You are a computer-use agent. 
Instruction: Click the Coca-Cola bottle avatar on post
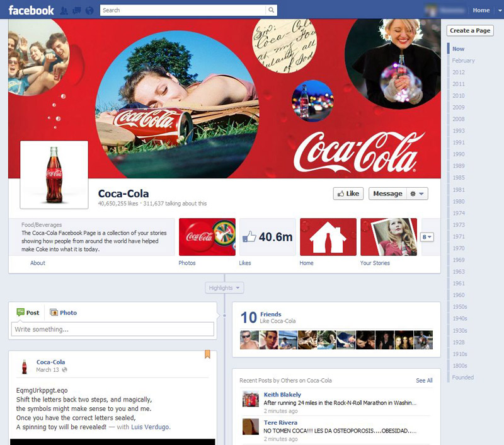pos(25,367)
